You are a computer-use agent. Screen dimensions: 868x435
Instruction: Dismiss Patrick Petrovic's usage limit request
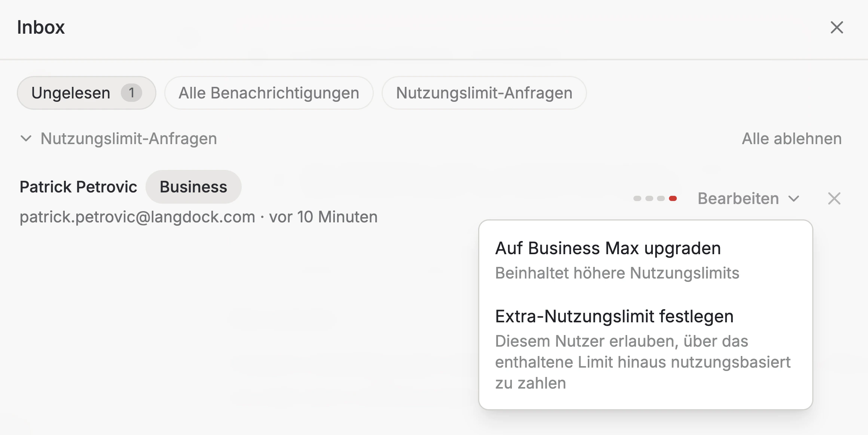click(834, 198)
